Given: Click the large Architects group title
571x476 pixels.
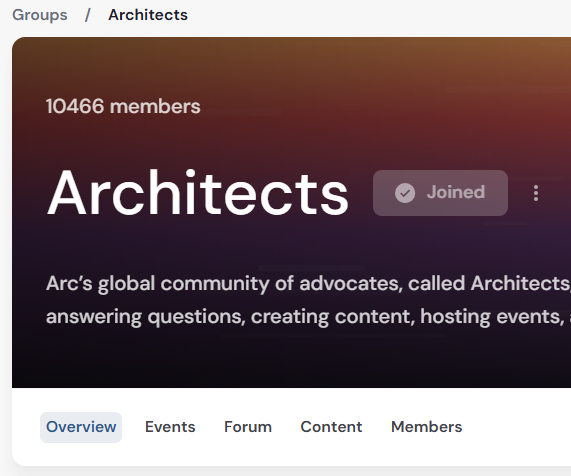Looking at the screenshot, I should coord(198,192).
